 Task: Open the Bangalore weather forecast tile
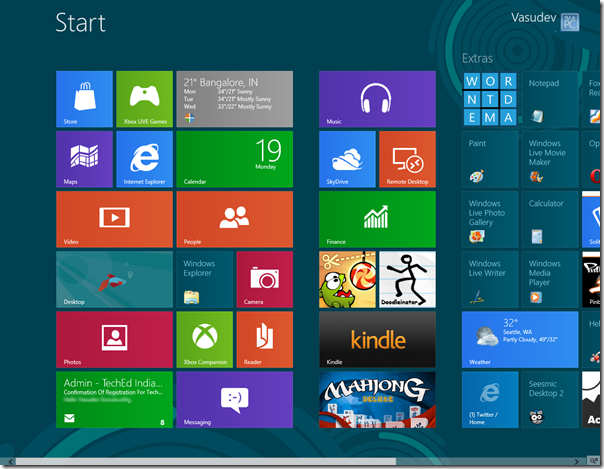pos(235,99)
